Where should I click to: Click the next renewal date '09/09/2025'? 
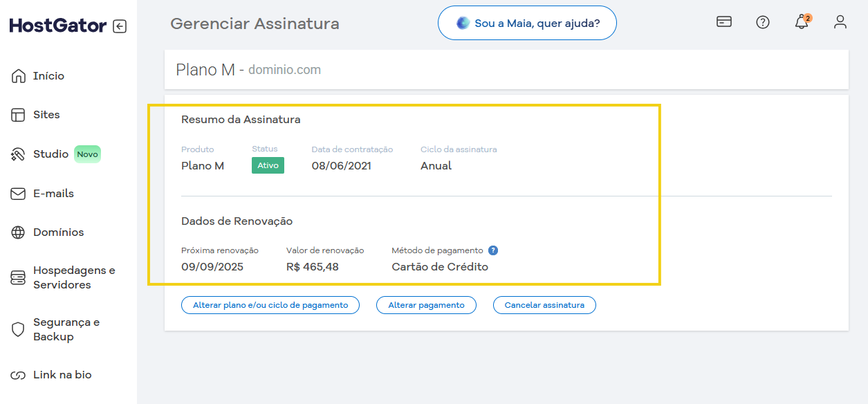pos(212,267)
